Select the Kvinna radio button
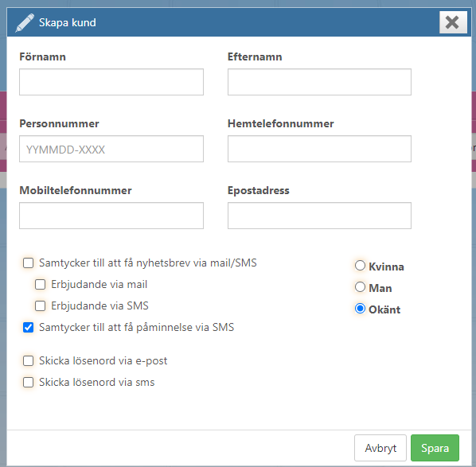This screenshot has width=476, height=467. click(360, 266)
